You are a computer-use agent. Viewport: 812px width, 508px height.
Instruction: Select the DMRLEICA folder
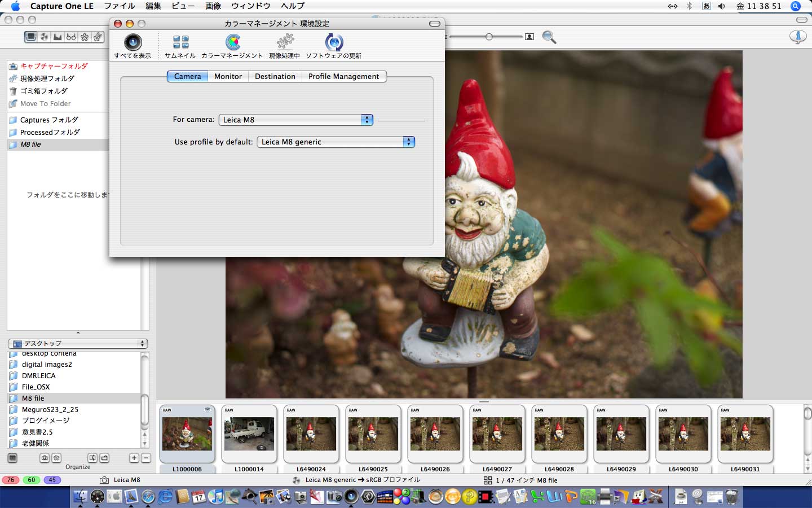point(74,376)
